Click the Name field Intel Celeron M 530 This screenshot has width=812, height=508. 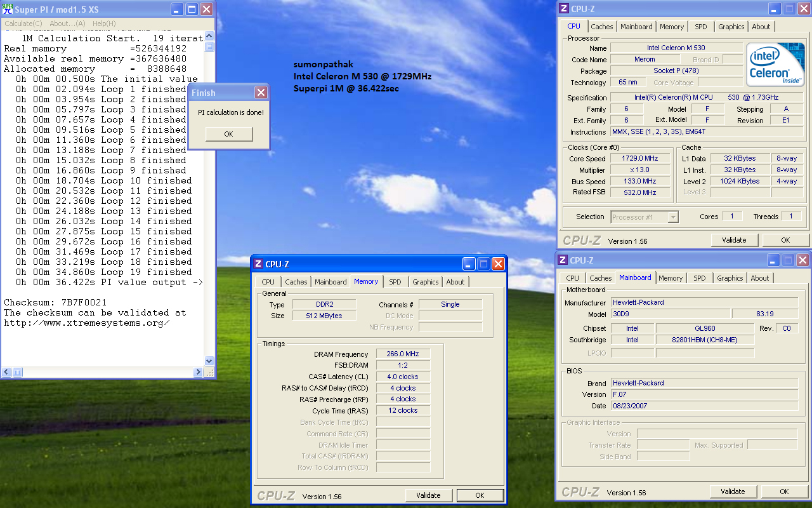click(676, 48)
